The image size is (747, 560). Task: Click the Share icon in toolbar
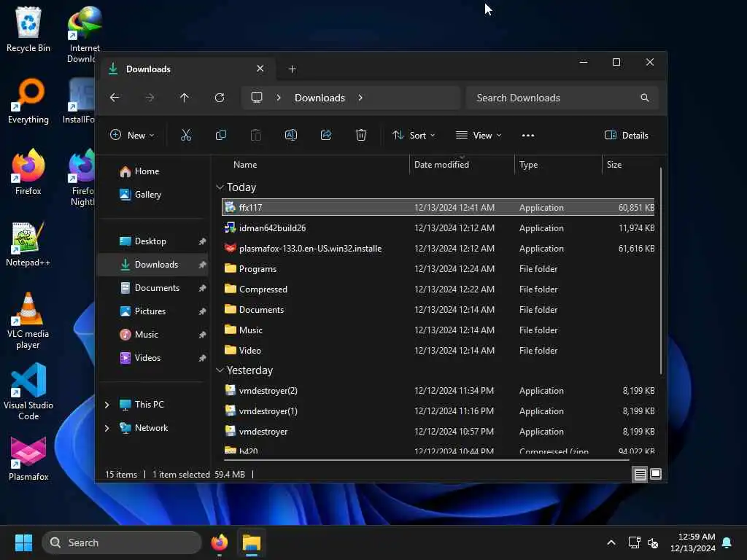(x=326, y=136)
